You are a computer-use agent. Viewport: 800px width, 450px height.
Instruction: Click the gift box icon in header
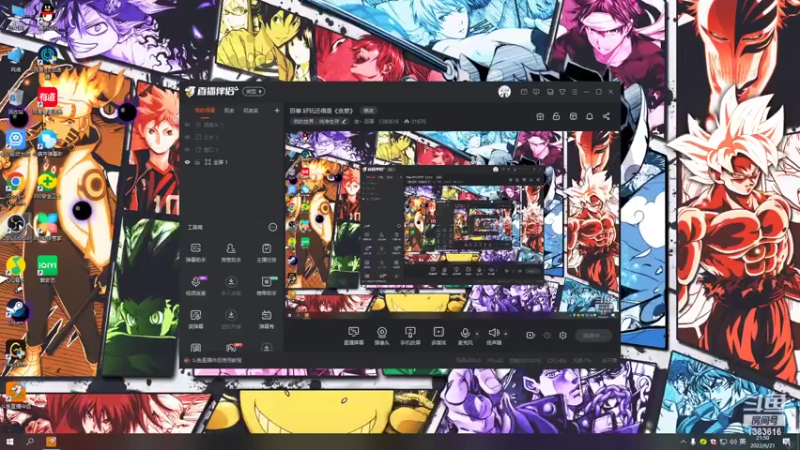coord(540,116)
